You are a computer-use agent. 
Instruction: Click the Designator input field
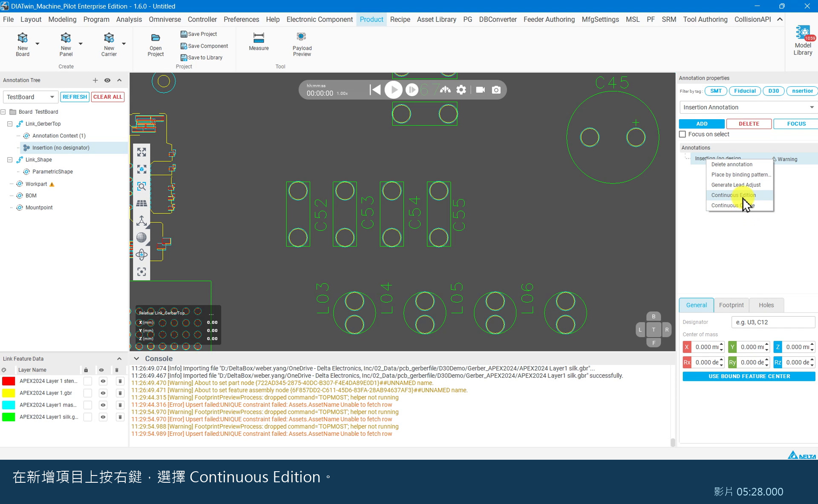pyautogui.click(x=773, y=322)
